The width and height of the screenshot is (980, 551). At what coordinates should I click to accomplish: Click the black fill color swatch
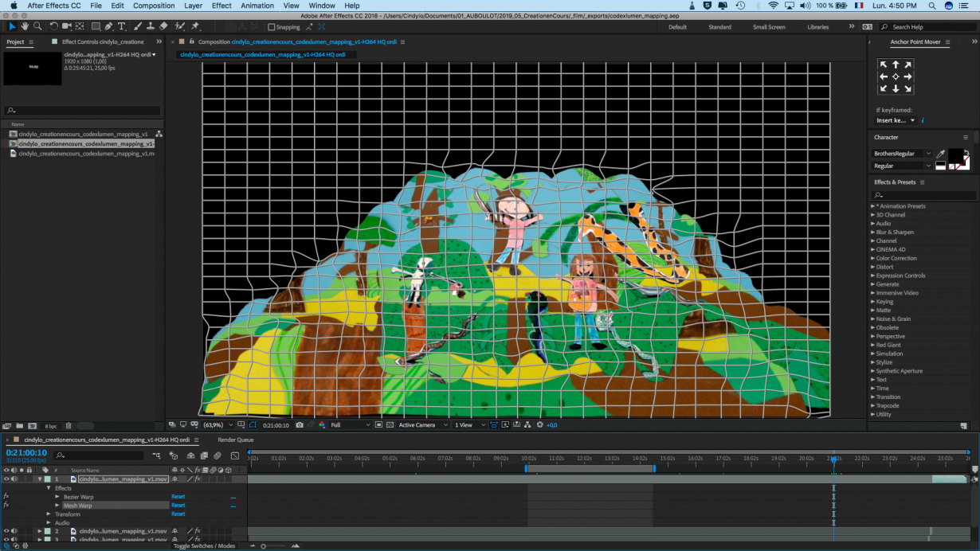point(955,156)
